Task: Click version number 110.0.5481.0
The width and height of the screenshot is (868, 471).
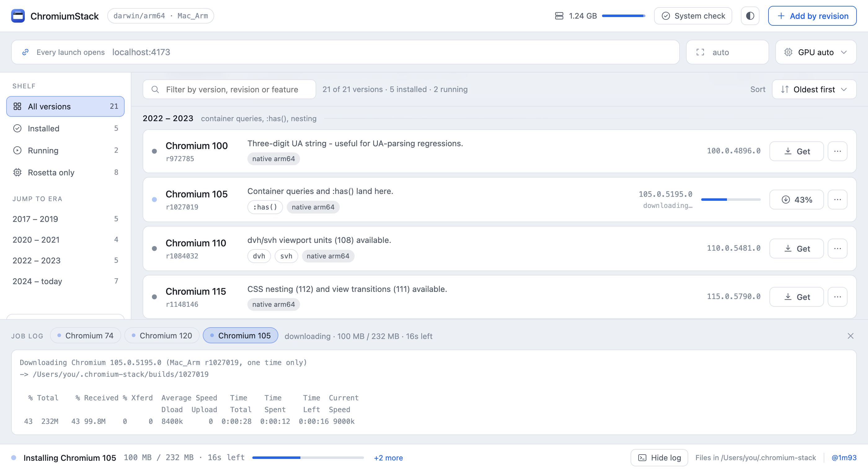Action: (x=733, y=248)
